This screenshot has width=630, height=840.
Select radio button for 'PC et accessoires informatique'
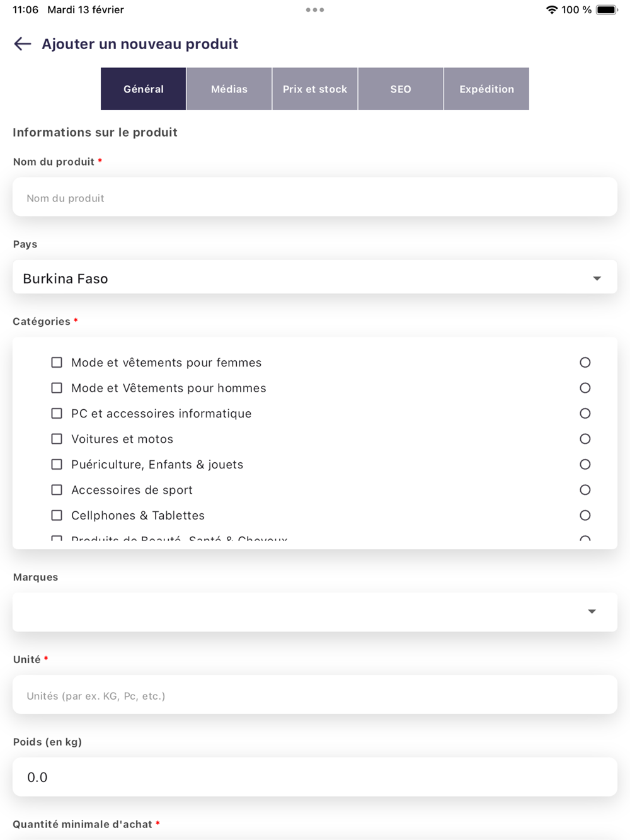585,414
